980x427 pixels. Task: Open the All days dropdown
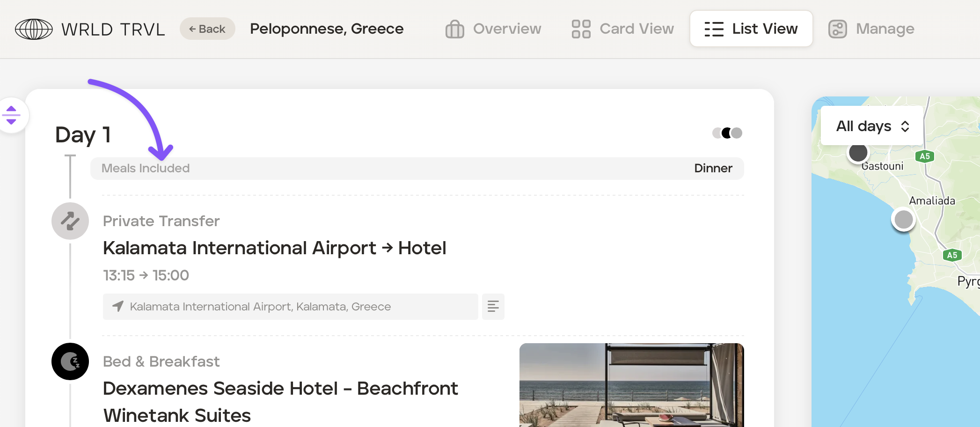coord(872,126)
